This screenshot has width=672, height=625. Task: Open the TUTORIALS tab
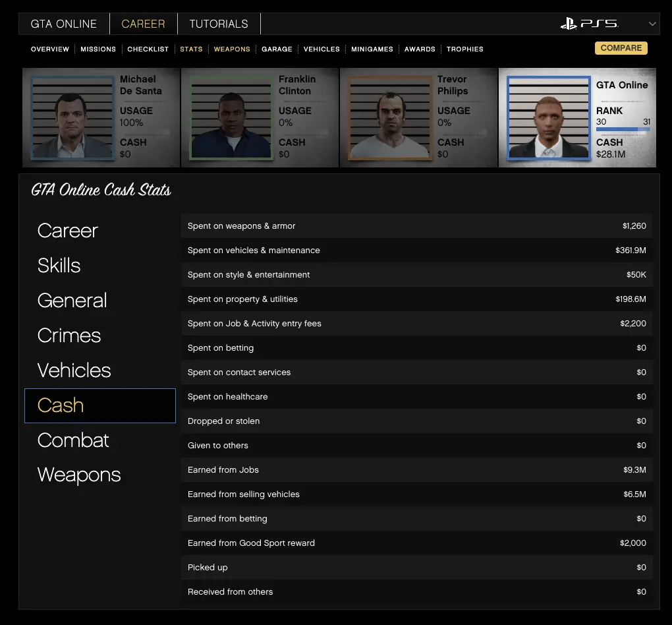tap(219, 24)
